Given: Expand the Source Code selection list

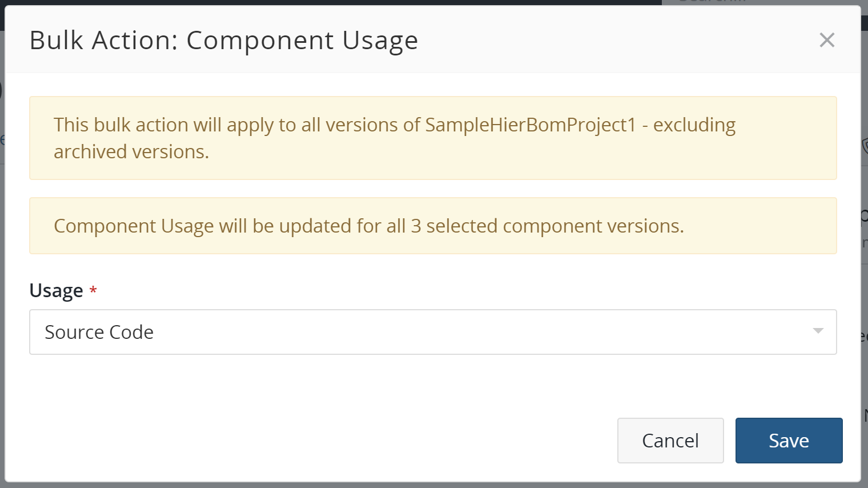Looking at the screenshot, I should [x=433, y=332].
